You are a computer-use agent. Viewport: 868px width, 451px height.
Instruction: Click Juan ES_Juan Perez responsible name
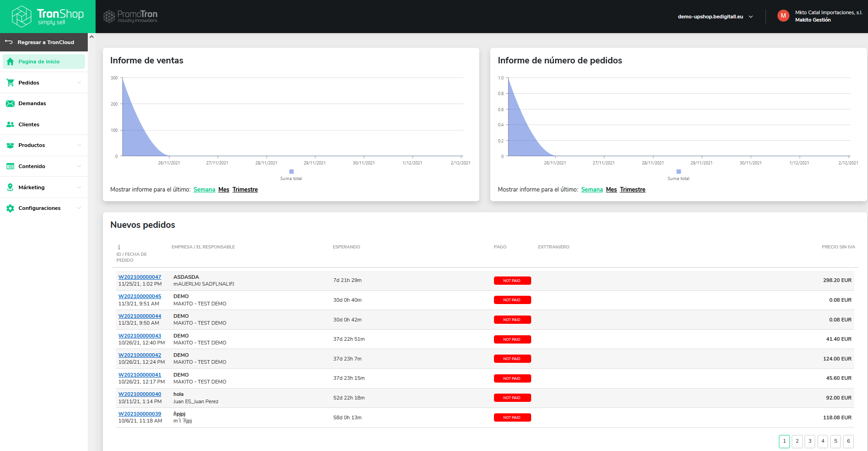click(196, 401)
